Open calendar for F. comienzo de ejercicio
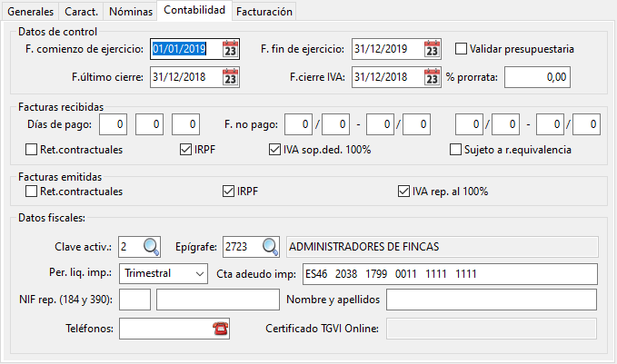Viewport: 617px width, 364px height. pos(231,49)
